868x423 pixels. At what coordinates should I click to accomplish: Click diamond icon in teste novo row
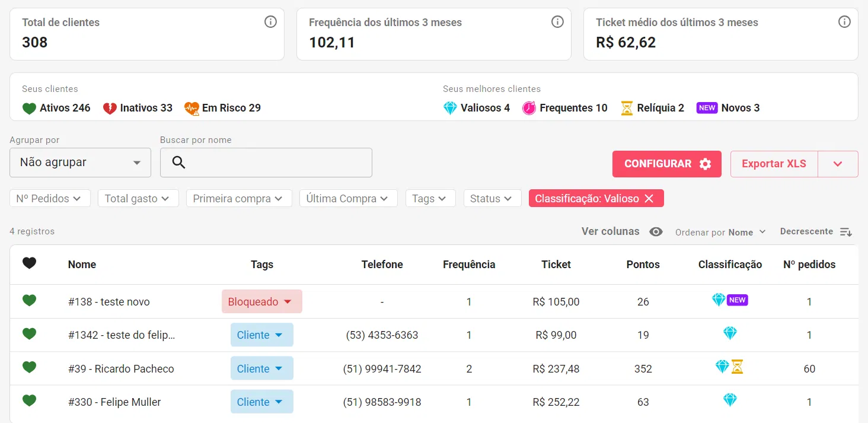[719, 300]
